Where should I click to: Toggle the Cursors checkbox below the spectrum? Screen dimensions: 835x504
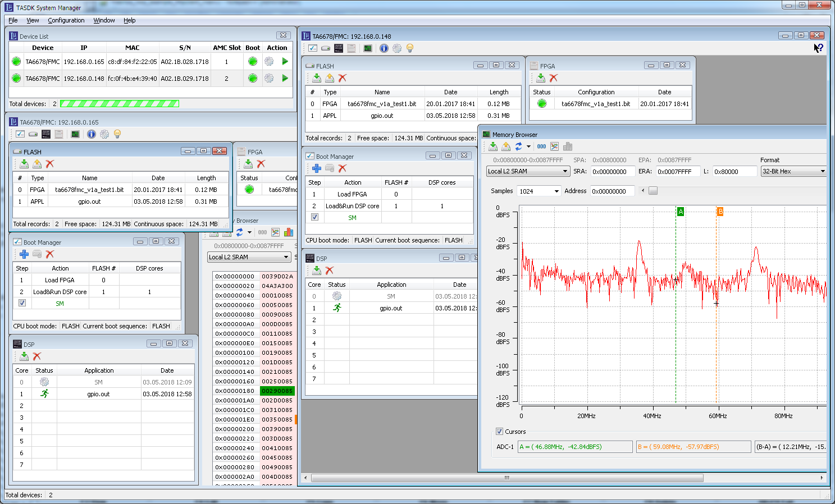coord(499,432)
